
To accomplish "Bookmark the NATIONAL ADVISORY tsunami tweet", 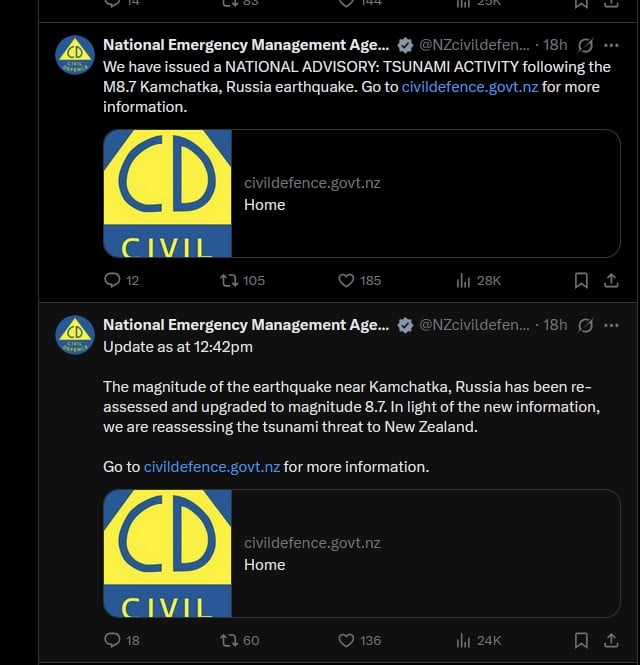I will click(x=581, y=280).
